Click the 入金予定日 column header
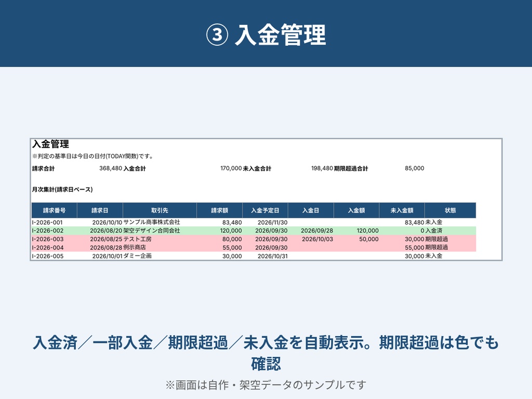The height and width of the screenshot is (399, 532). pos(265,210)
